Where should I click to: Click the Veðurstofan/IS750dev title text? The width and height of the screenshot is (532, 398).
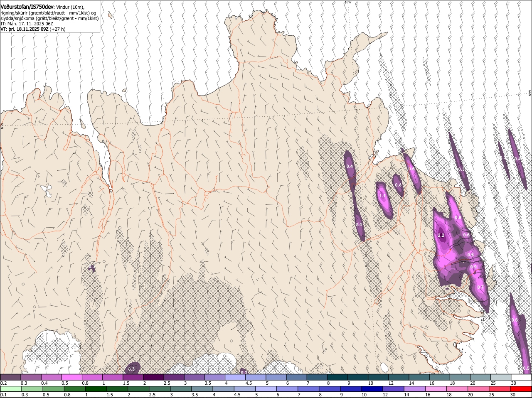(27, 7)
